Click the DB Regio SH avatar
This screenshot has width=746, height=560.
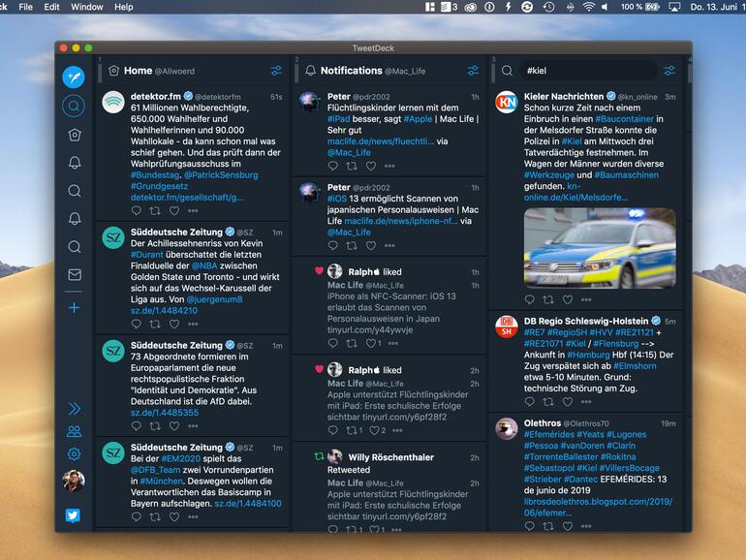[506, 326]
